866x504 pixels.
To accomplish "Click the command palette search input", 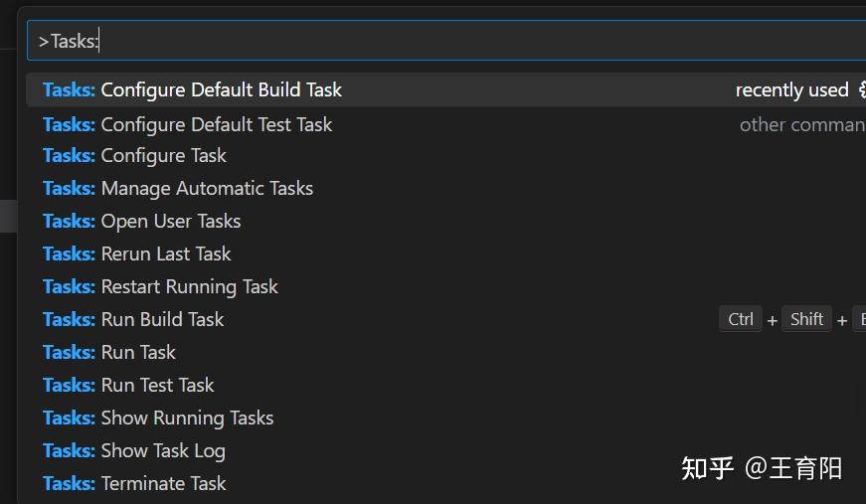I will (x=447, y=41).
